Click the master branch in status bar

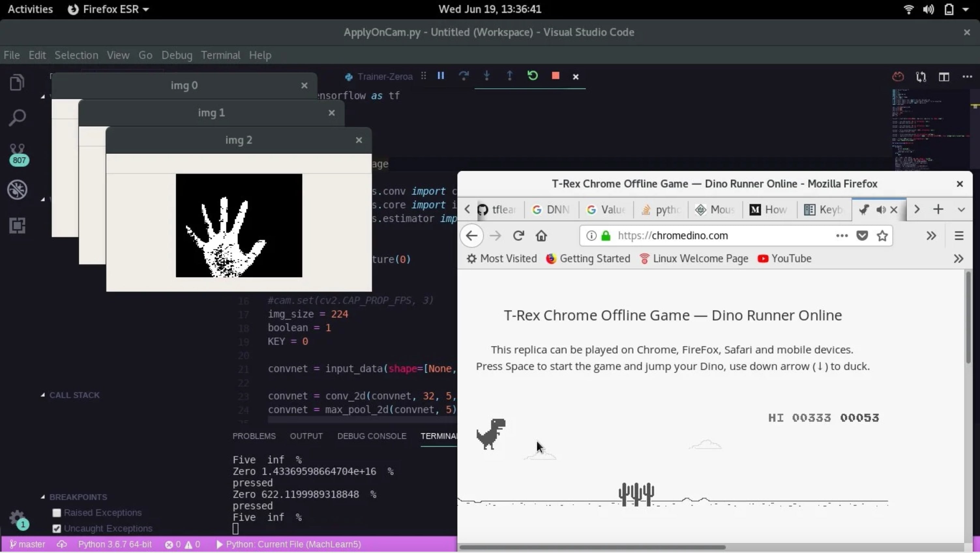[27, 545]
